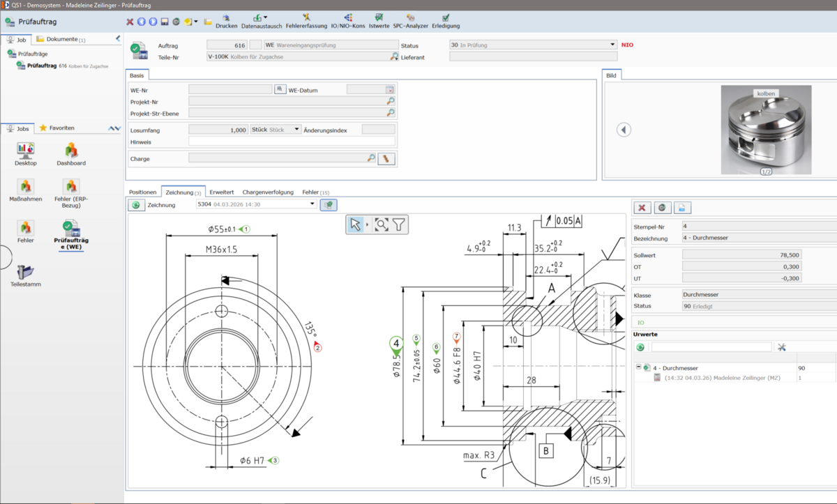Viewport: 837px width, 504px height.
Task: Click the Erledigung checkmark button
Action: pos(446,21)
